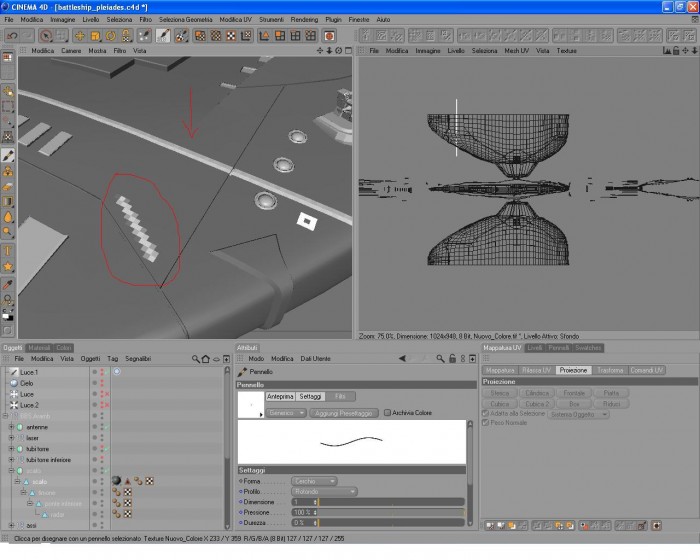The height and width of the screenshot is (560, 700).
Task: Click the Settaggi button
Action: (310, 397)
